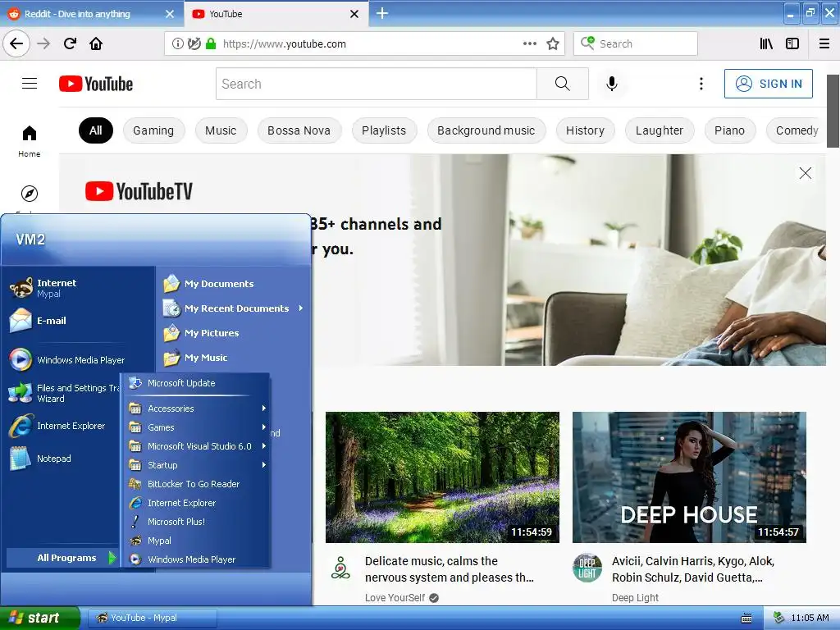This screenshot has width=840, height=630.
Task: Open Love YourSelf channel avatar
Action: point(340,568)
